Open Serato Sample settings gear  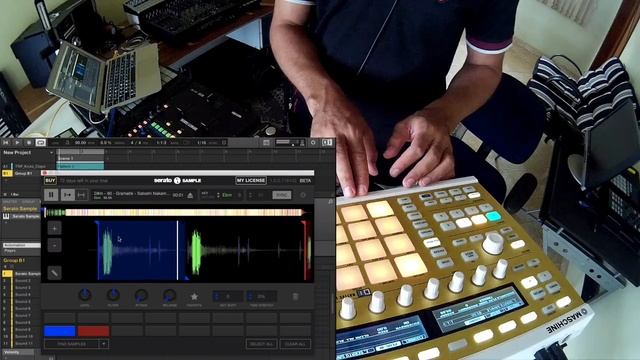303,195
